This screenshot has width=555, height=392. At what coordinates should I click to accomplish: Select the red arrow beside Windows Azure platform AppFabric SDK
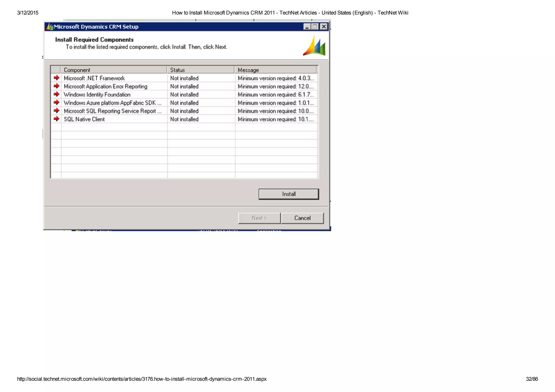point(56,102)
